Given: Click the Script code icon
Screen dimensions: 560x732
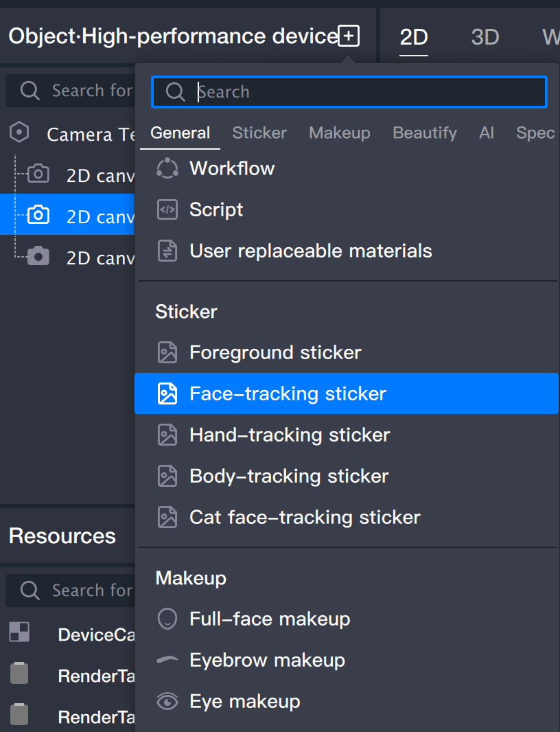Looking at the screenshot, I should (x=167, y=209).
